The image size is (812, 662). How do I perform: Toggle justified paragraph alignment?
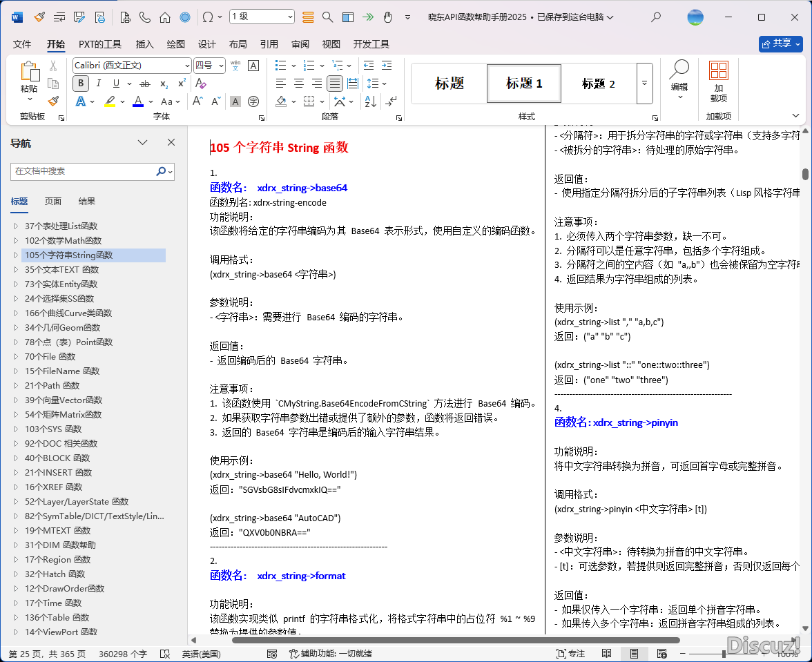tap(334, 84)
